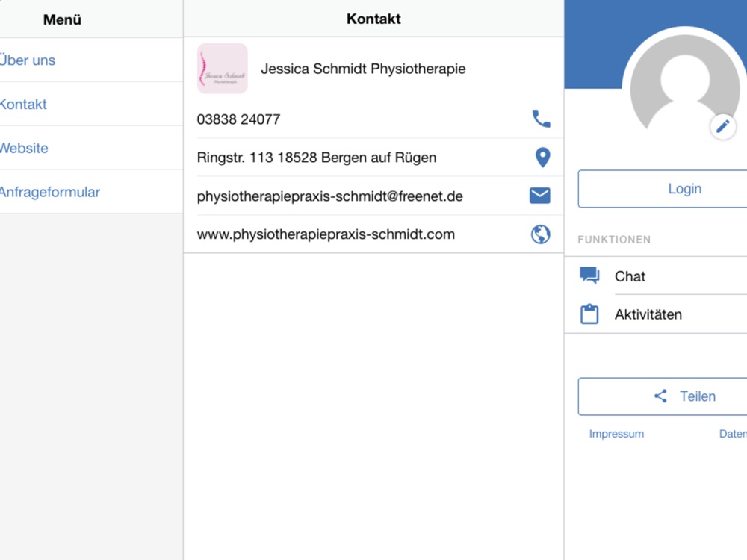The width and height of the screenshot is (747, 560).
Task: Tap the Chat speech bubble icon
Action: [x=589, y=276]
